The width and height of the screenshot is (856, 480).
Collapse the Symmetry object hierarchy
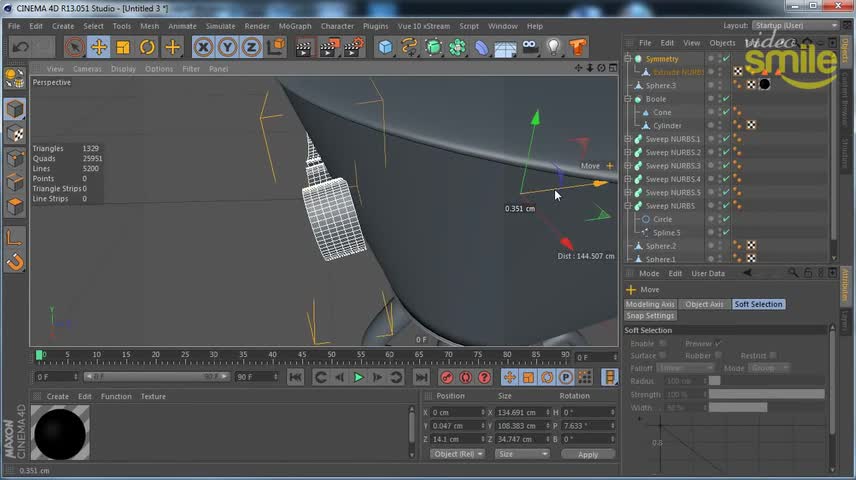[628, 59]
